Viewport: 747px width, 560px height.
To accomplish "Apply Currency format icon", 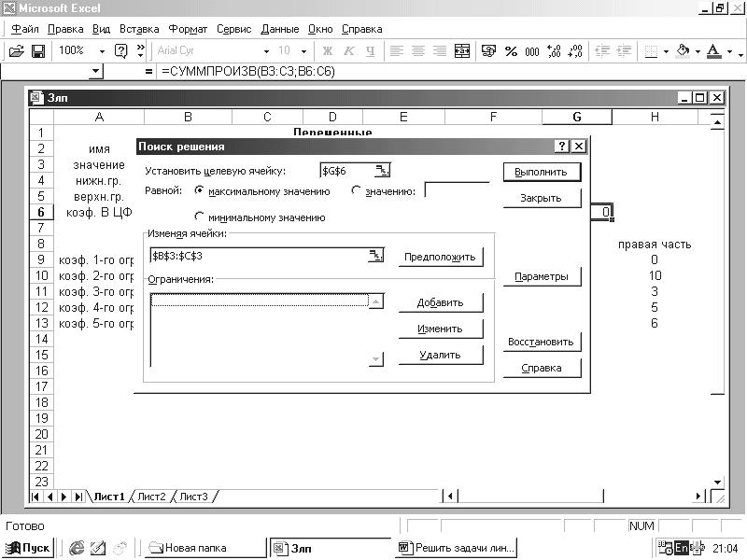I will tap(488, 51).
